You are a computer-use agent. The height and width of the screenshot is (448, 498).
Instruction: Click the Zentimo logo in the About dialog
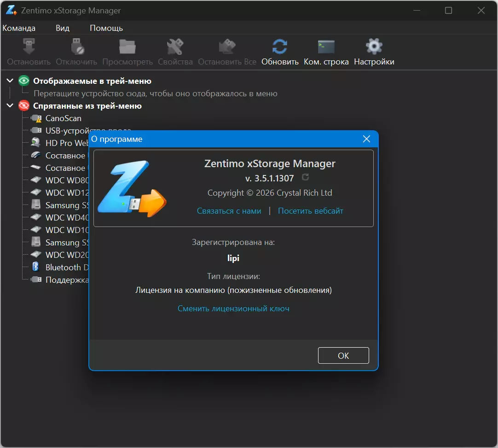click(x=132, y=189)
